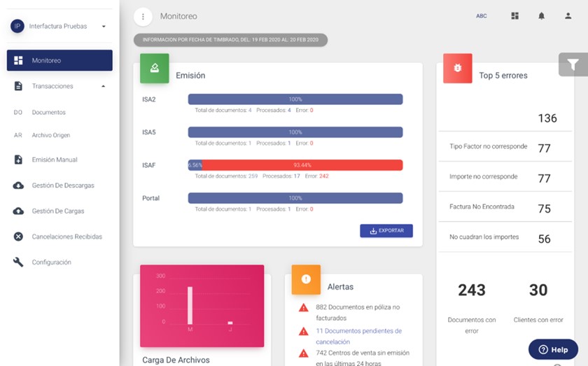Click the Configuración wrench icon
The width and height of the screenshot is (588, 366).
[x=18, y=262]
